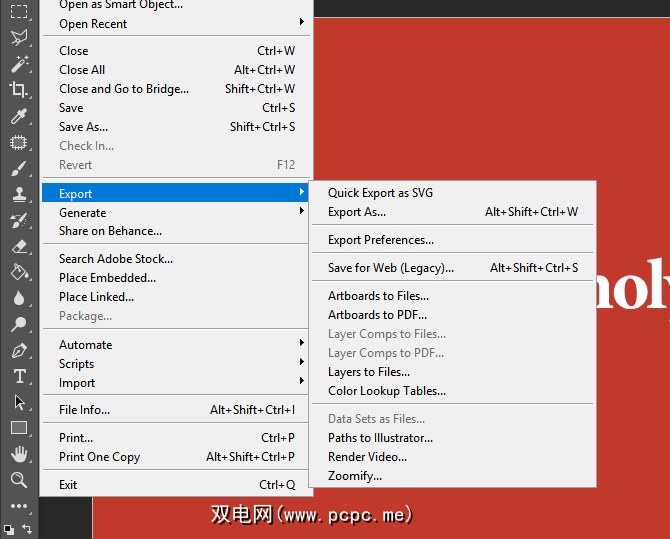Select the Zoom tool
The width and height of the screenshot is (670, 539).
tap(19, 480)
